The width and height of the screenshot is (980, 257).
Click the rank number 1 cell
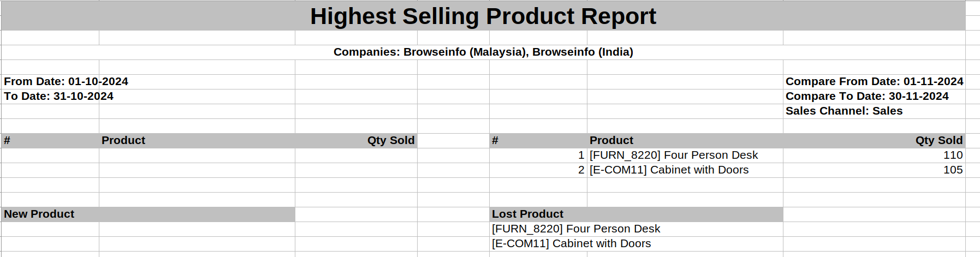[581, 155]
